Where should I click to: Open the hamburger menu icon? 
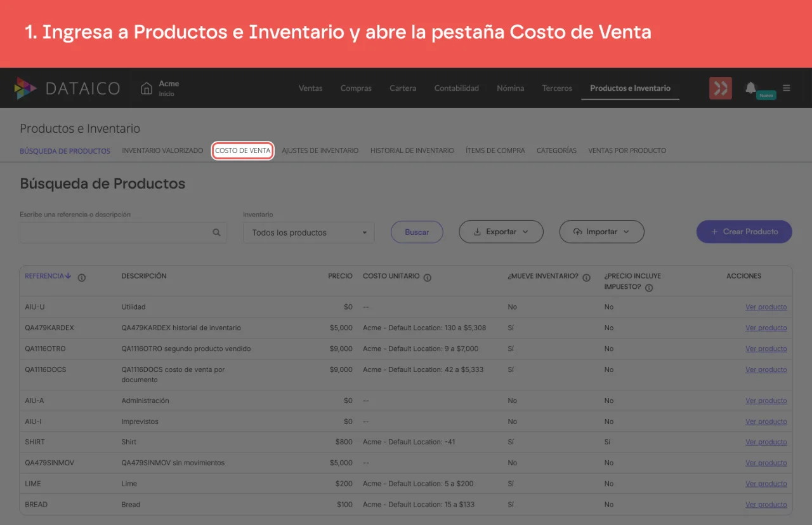[787, 88]
